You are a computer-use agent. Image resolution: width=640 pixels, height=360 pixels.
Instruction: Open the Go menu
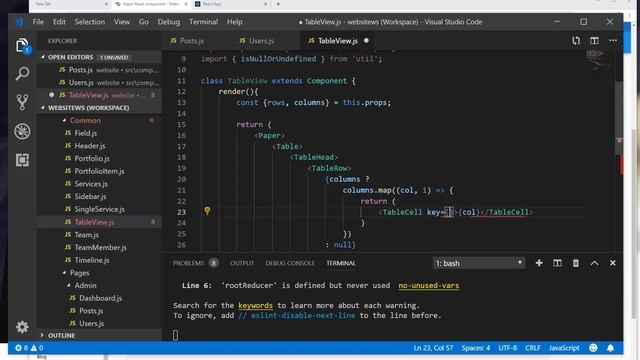click(144, 22)
